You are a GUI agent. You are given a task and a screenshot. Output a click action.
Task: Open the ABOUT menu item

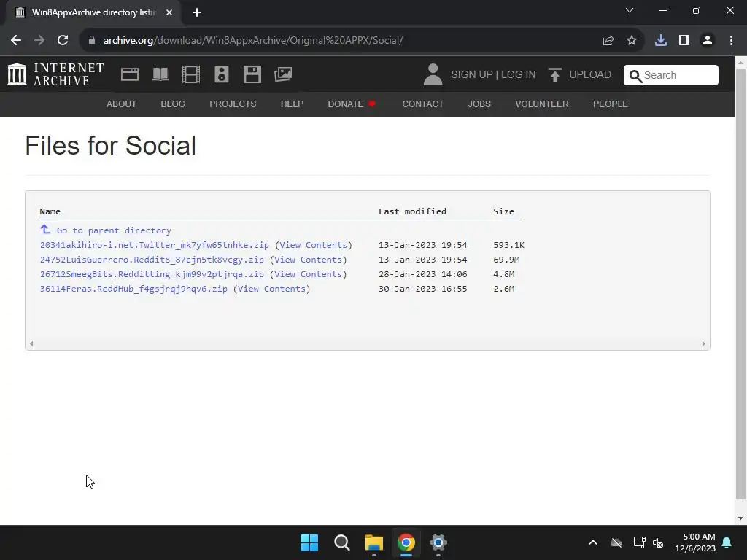point(122,104)
